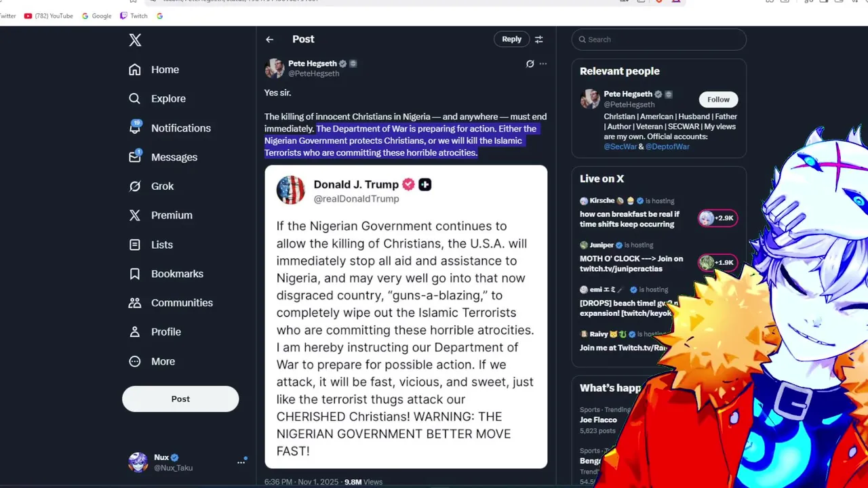Click into the Search field

click(x=661, y=39)
